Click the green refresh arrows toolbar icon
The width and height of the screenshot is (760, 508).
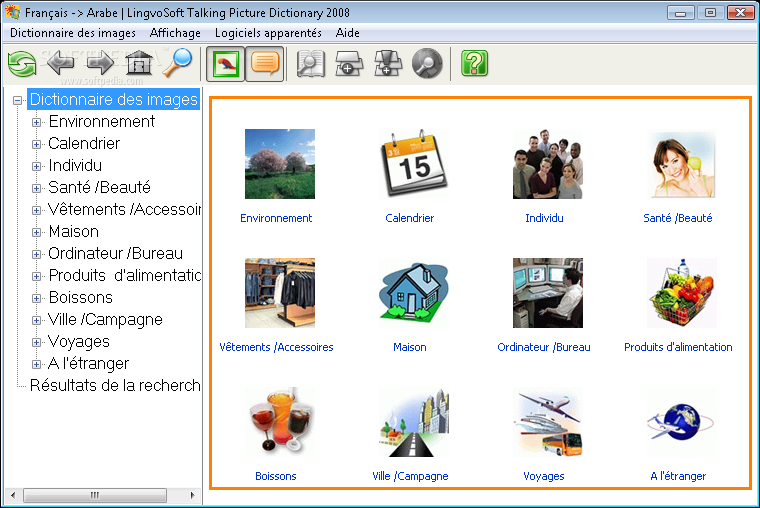(x=22, y=64)
